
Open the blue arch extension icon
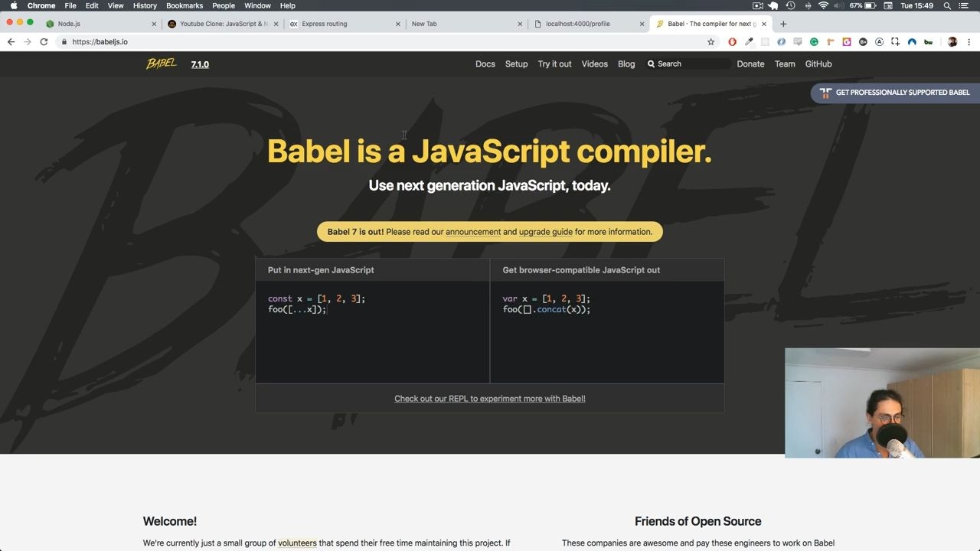point(912,42)
